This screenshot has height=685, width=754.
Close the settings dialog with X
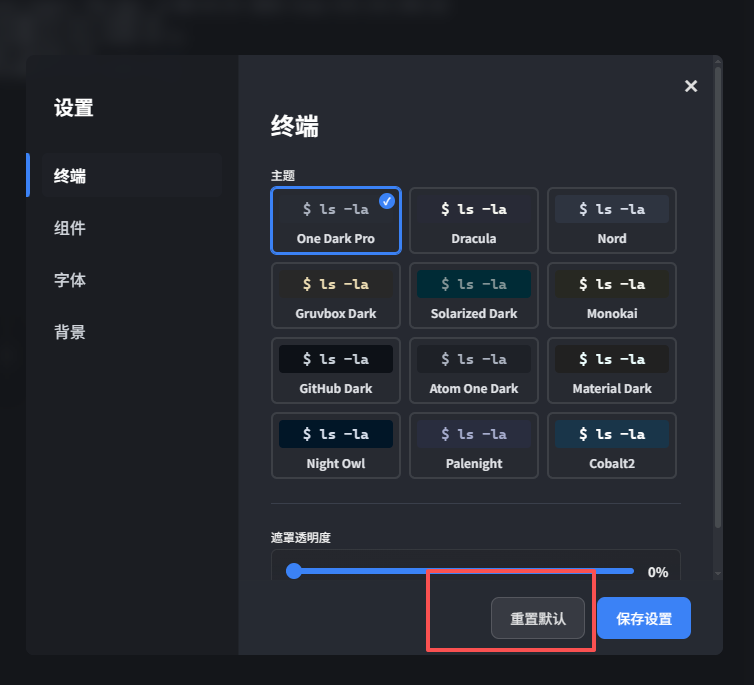pos(691,86)
